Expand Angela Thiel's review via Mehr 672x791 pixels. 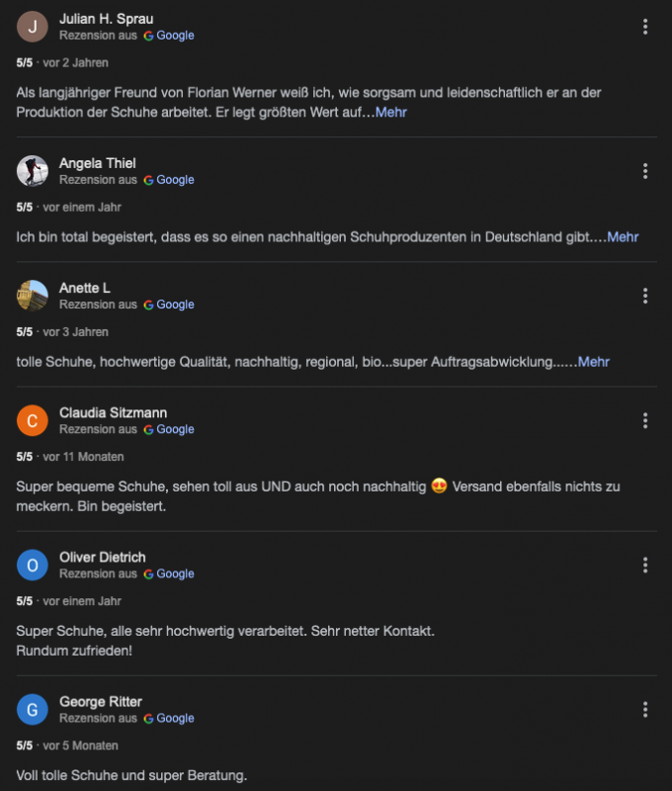click(x=623, y=236)
